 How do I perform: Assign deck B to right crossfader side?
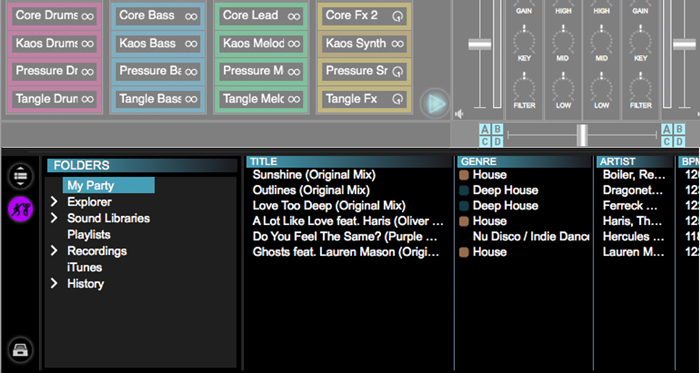(x=679, y=129)
